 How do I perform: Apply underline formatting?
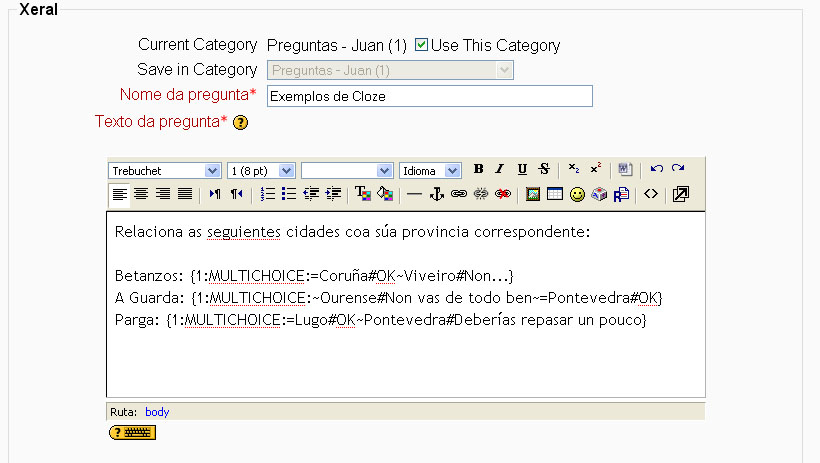point(522,169)
